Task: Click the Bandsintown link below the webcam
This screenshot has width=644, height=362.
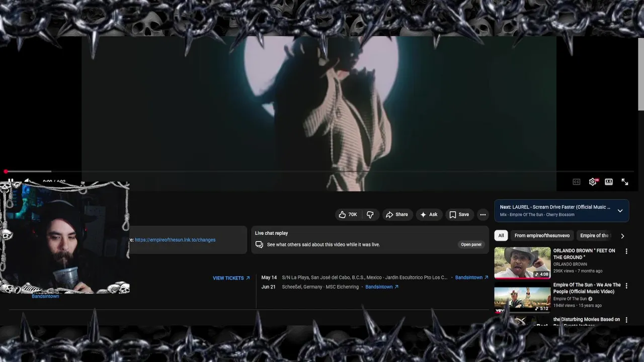Action: click(45, 296)
